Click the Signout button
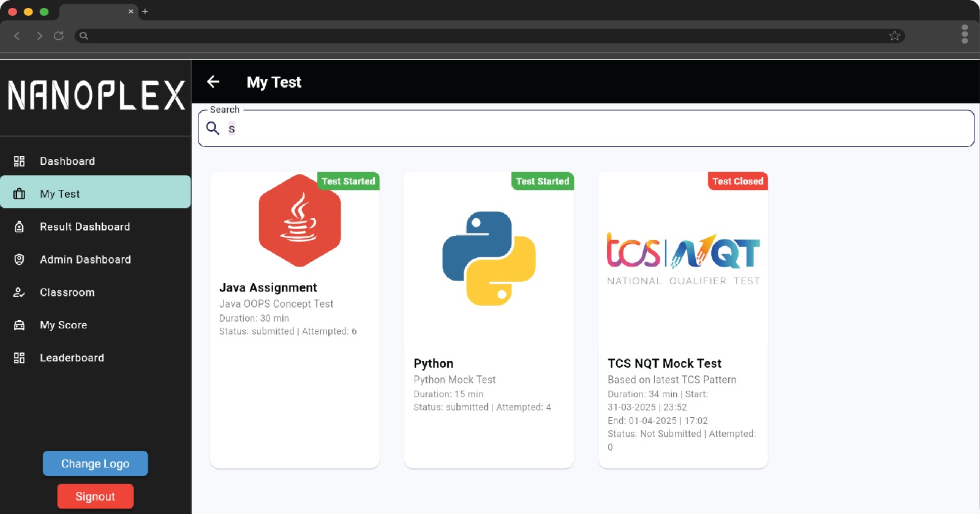Screen dimensions: 980x514 [95, 496]
